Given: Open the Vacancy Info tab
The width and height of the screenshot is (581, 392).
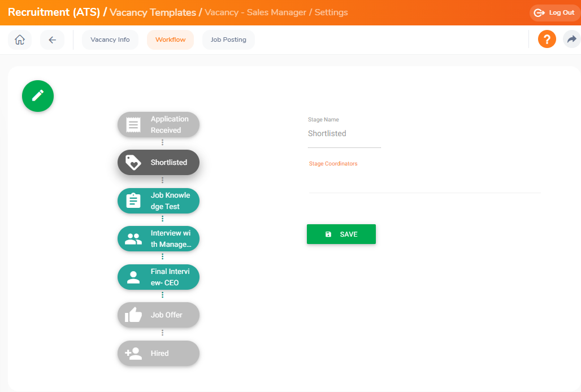Looking at the screenshot, I should [x=110, y=40].
